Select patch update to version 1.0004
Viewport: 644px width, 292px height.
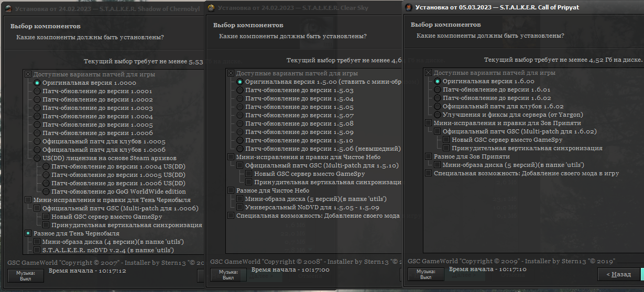[37, 116]
